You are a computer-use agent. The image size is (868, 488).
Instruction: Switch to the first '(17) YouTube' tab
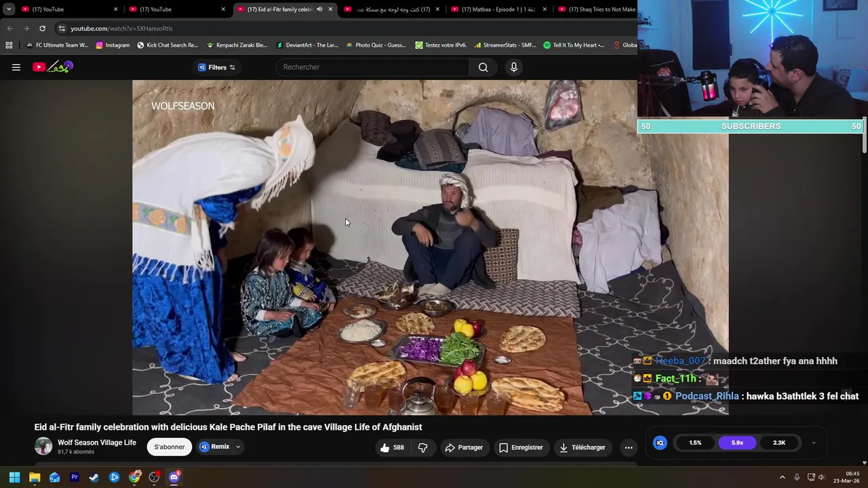tap(68, 9)
